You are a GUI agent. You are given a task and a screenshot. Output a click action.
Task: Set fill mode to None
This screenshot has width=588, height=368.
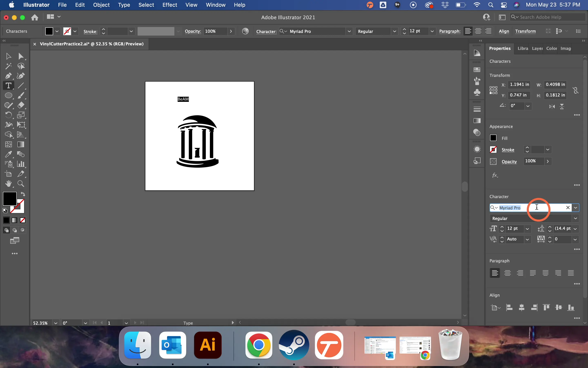(x=23, y=220)
